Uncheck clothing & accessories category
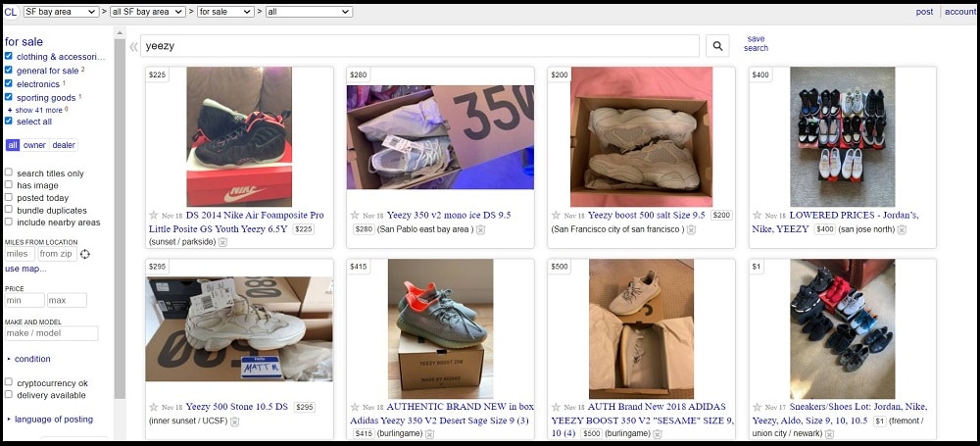This screenshot has width=980, height=446. (9, 56)
